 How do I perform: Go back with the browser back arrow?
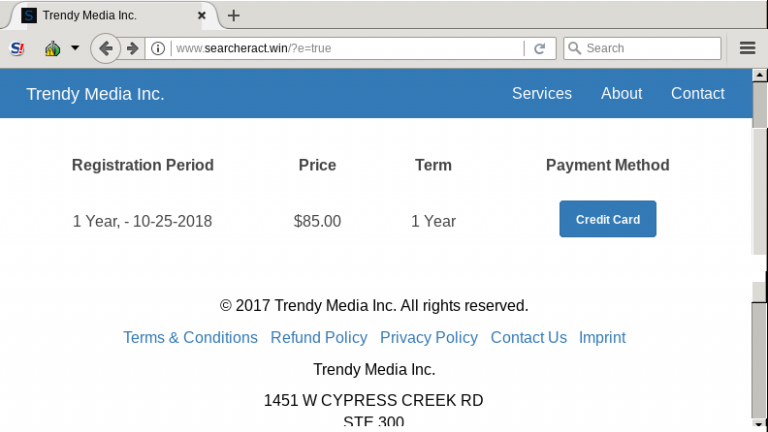tap(105, 48)
